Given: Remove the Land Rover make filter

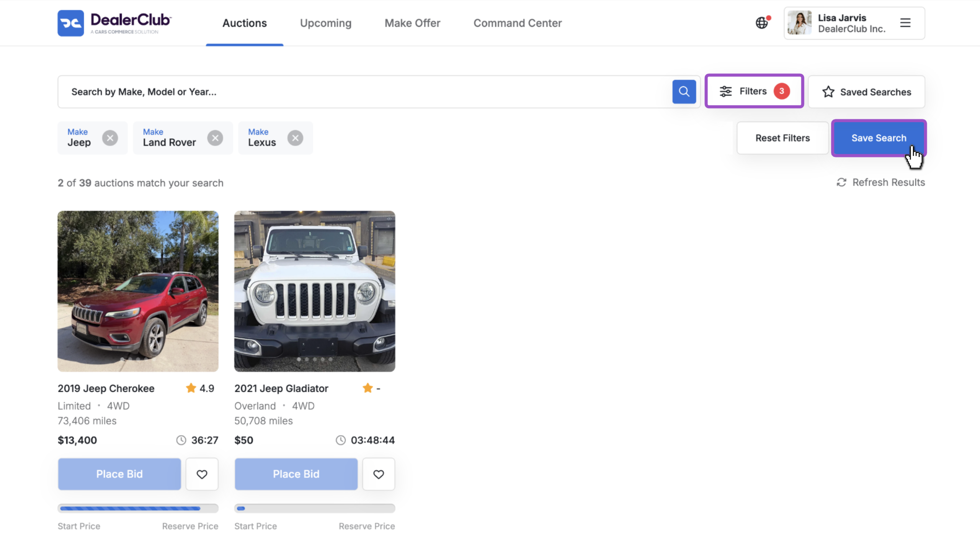Looking at the screenshot, I should pos(215,138).
